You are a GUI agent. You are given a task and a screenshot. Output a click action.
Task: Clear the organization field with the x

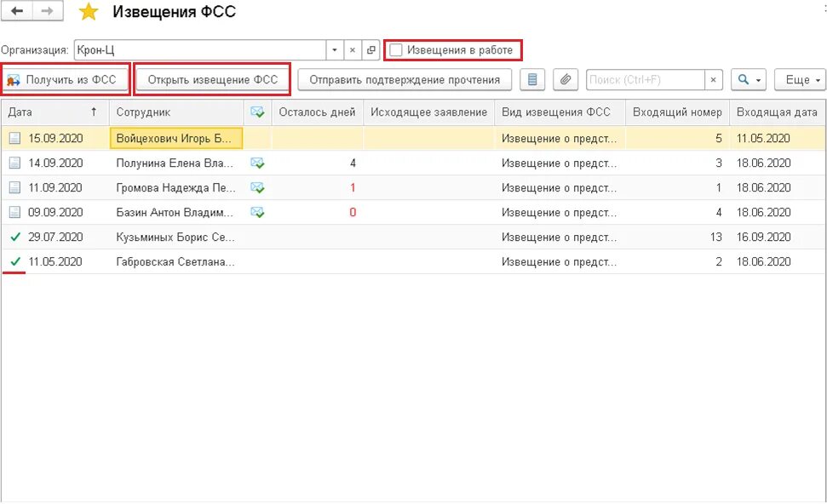click(x=353, y=50)
